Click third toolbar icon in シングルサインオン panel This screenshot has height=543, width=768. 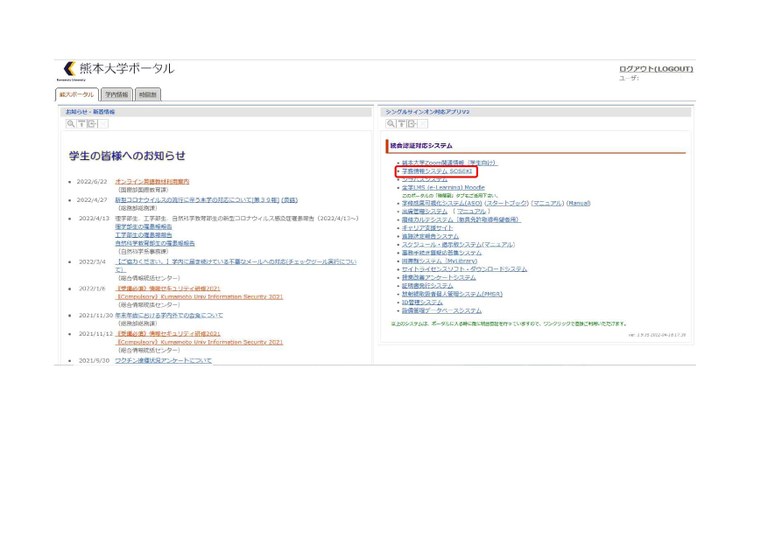point(411,123)
